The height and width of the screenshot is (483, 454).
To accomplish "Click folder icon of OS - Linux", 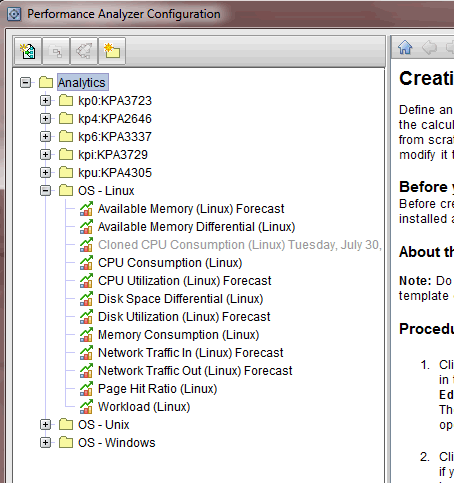I will [x=66, y=191].
